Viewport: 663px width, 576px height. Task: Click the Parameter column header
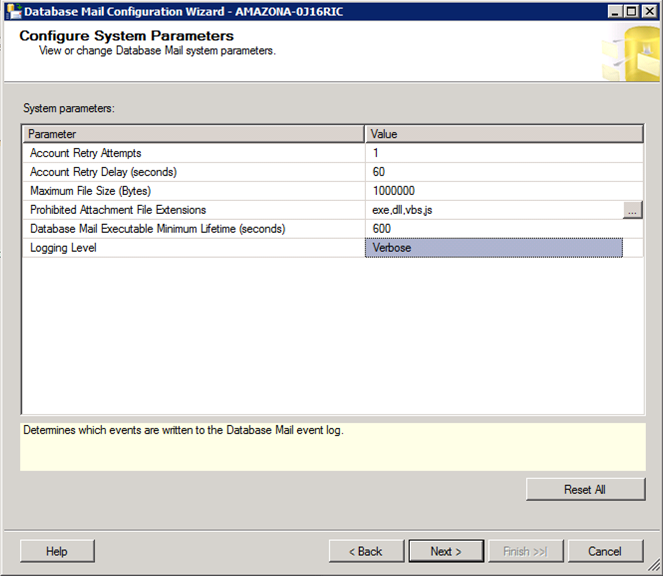pyautogui.click(x=194, y=134)
